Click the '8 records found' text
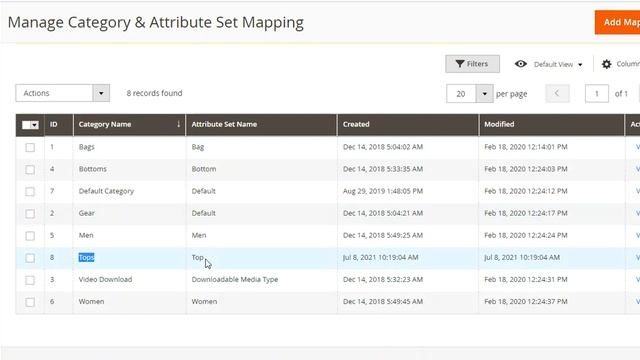This screenshot has height=360, width=640. tap(154, 93)
